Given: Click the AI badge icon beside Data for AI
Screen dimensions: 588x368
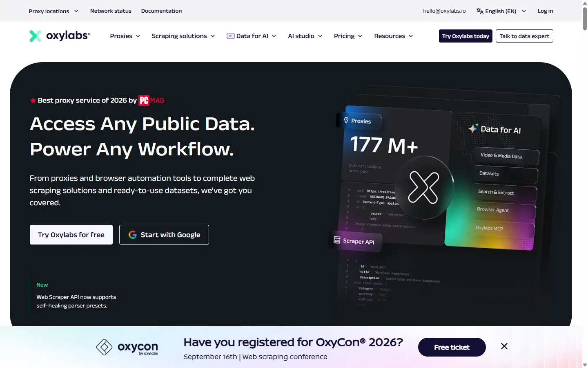Looking at the screenshot, I should pos(231,36).
